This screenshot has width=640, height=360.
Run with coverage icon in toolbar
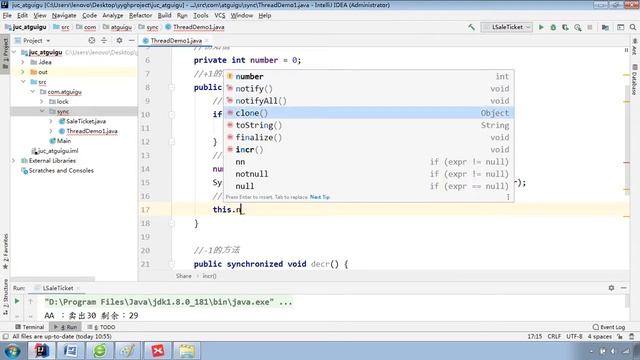[565, 27]
